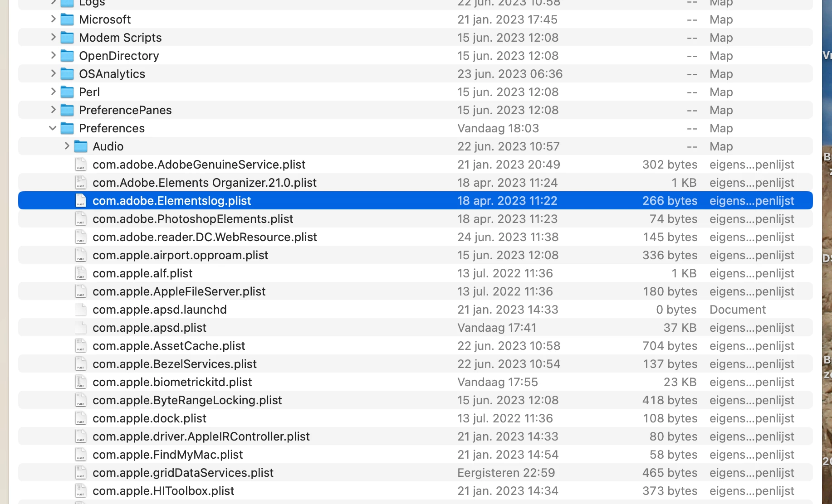
Task: Select com.adobe.reader.DC.WebResource.plist file name
Action: click(205, 237)
